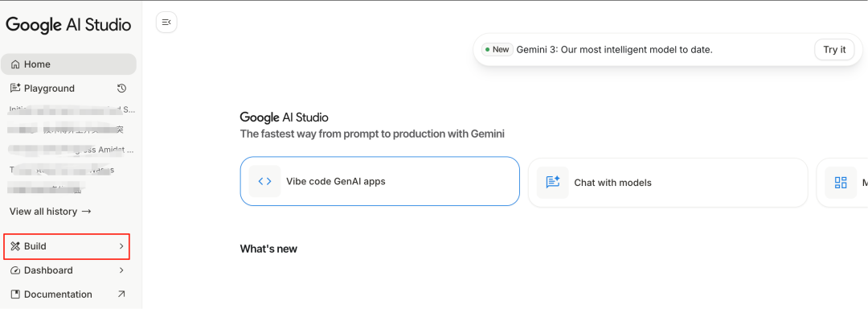This screenshot has height=309, width=868.
Task: Click the Dashboard gauge icon
Action: (15, 270)
